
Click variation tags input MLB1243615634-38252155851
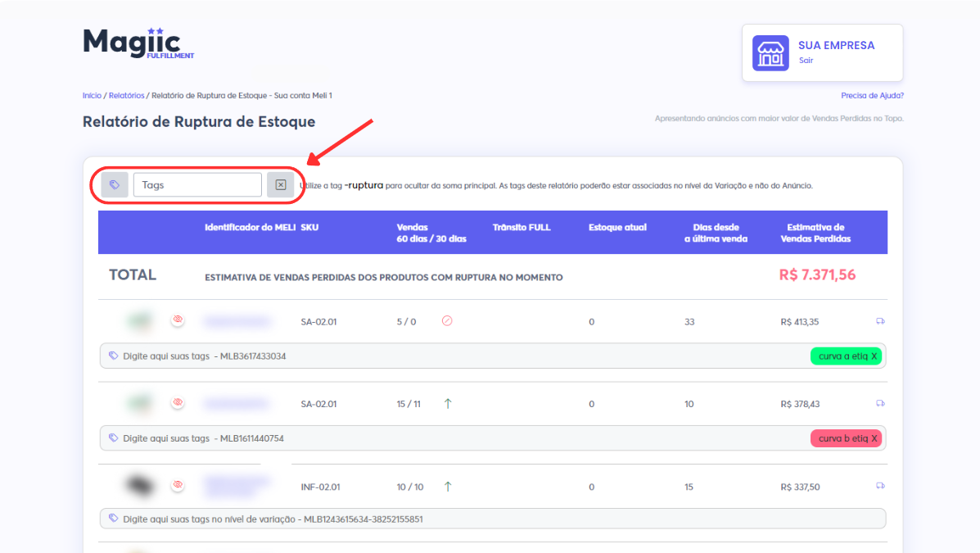pyautogui.click(x=493, y=519)
